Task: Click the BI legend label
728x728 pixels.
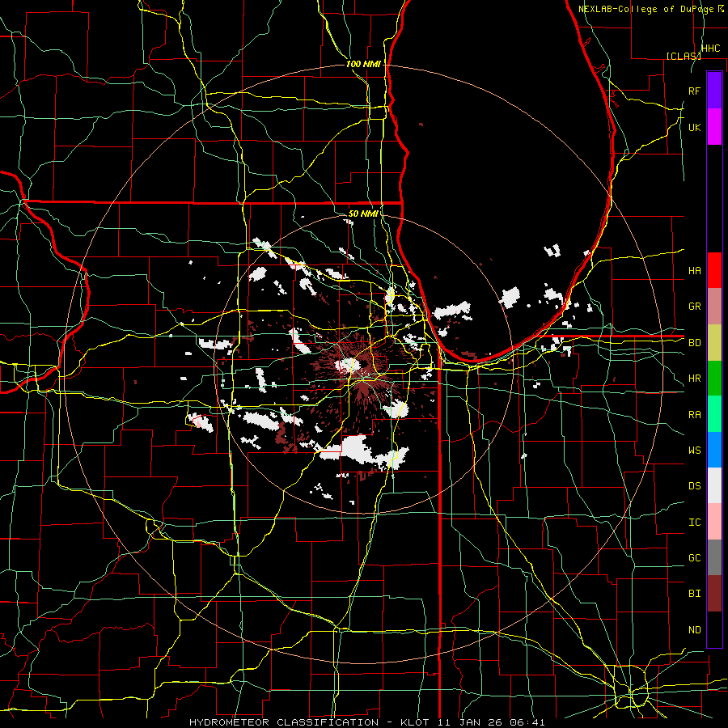Action: 694,594
